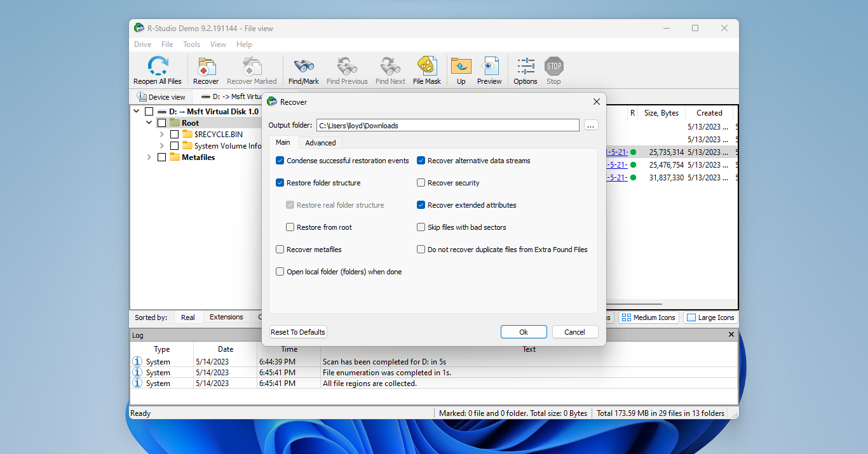Switch to the Device view tab
The width and height of the screenshot is (868, 454).
(161, 97)
